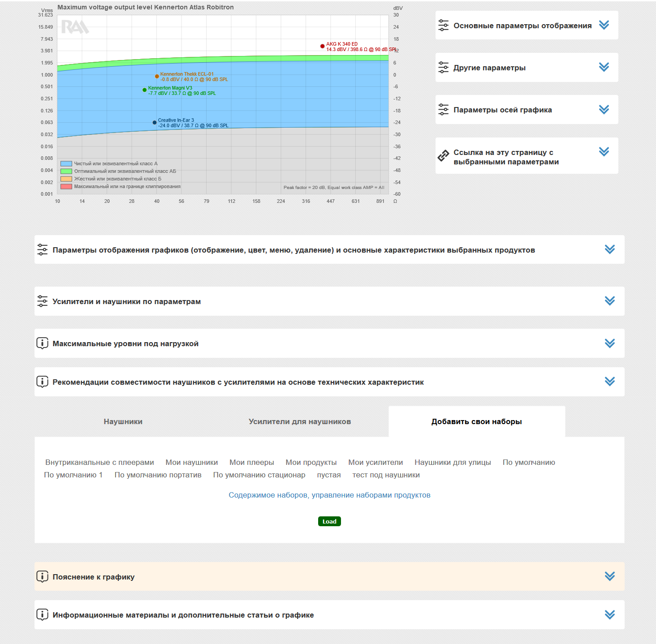Click the orange class Б legend swatch
The width and height of the screenshot is (656, 644).
(66, 179)
